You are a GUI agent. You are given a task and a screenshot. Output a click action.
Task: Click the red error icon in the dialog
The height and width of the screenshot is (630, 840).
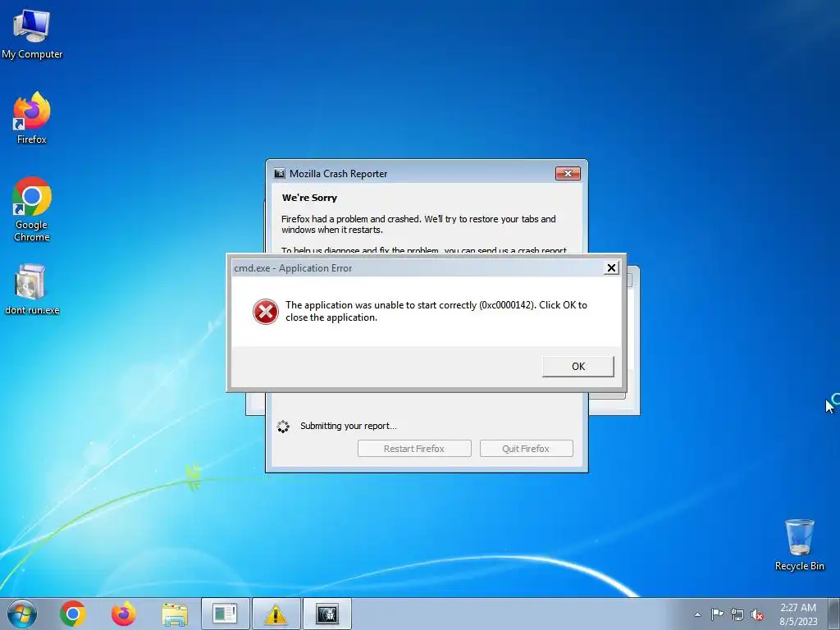point(266,312)
